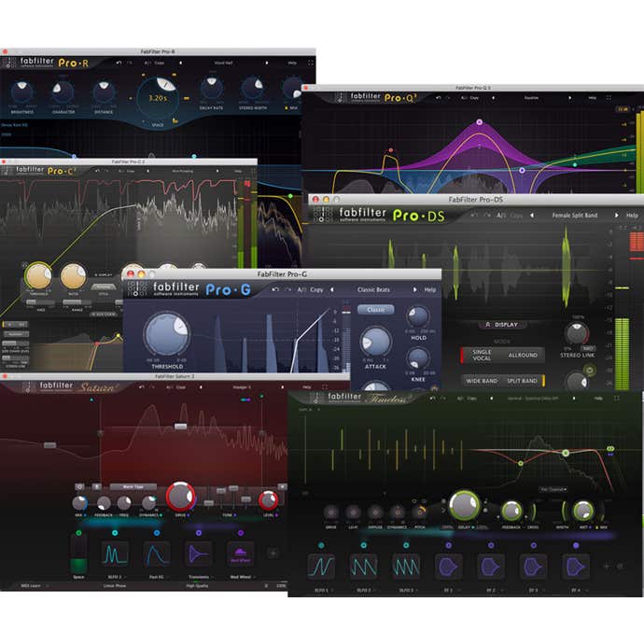Click the Redo arrow in Pro-DS header
644x644 pixels.
coord(487,216)
